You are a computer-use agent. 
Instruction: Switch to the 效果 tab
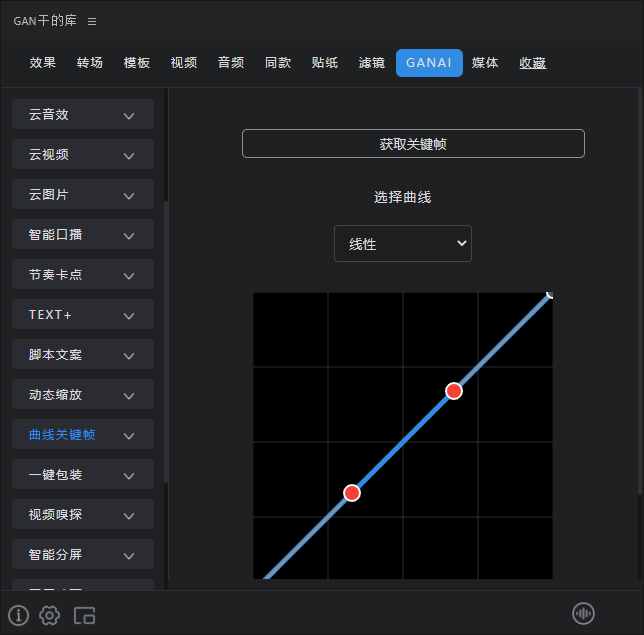43,63
